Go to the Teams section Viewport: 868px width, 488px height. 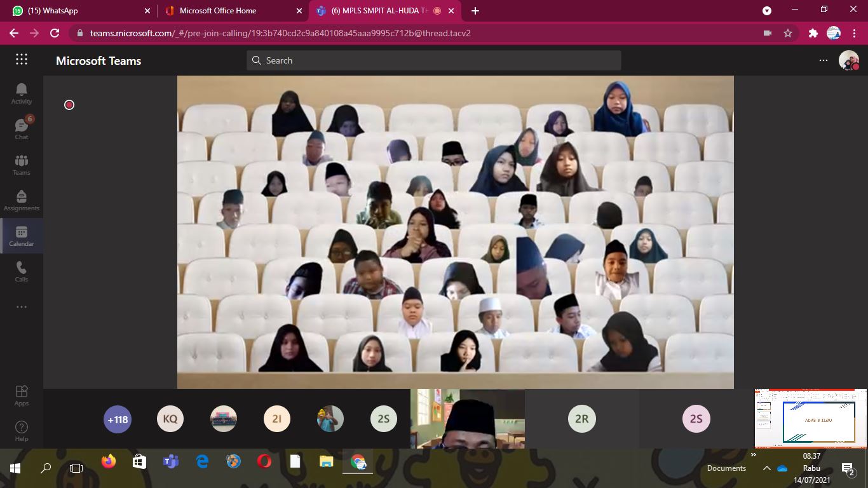[22, 164]
